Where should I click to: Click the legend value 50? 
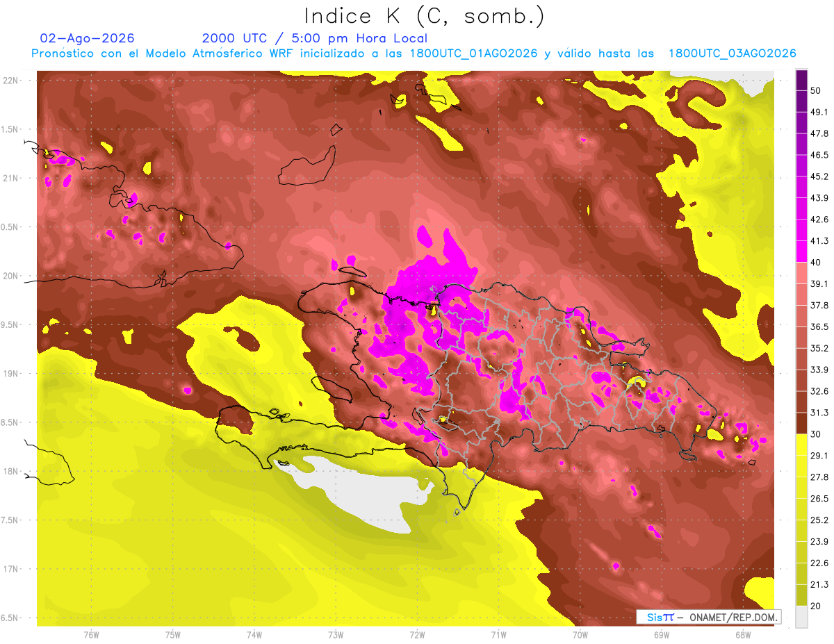(816, 90)
